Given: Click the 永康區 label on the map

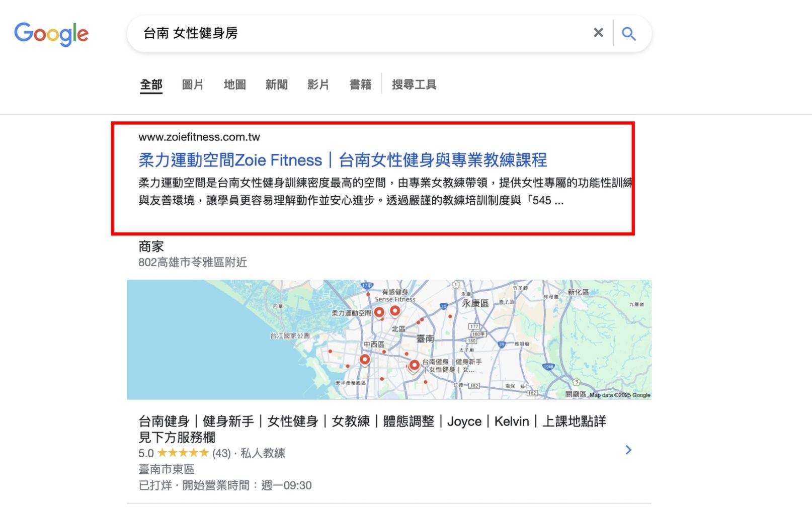Looking at the screenshot, I should [475, 303].
